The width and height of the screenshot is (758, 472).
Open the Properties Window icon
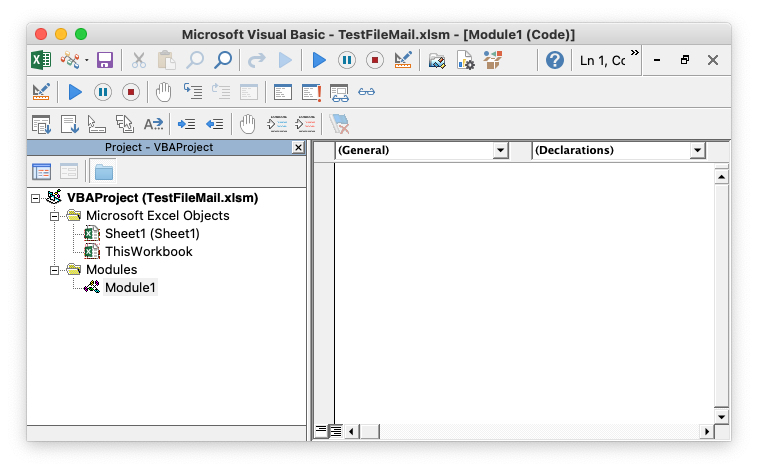click(x=466, y=60)
